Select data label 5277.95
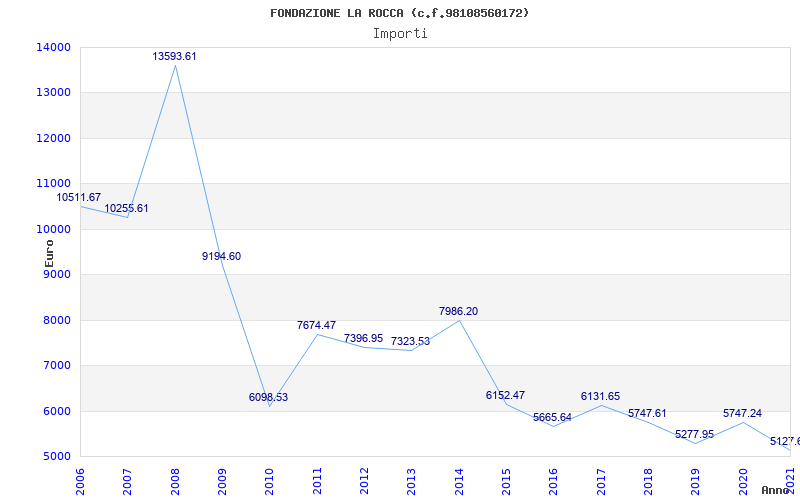 tap(694, 435)
